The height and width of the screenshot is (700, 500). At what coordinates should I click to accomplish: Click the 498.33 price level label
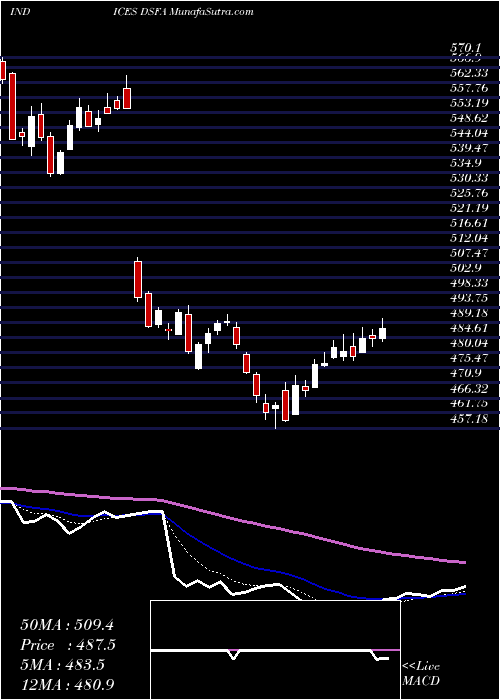click(469, 284)
